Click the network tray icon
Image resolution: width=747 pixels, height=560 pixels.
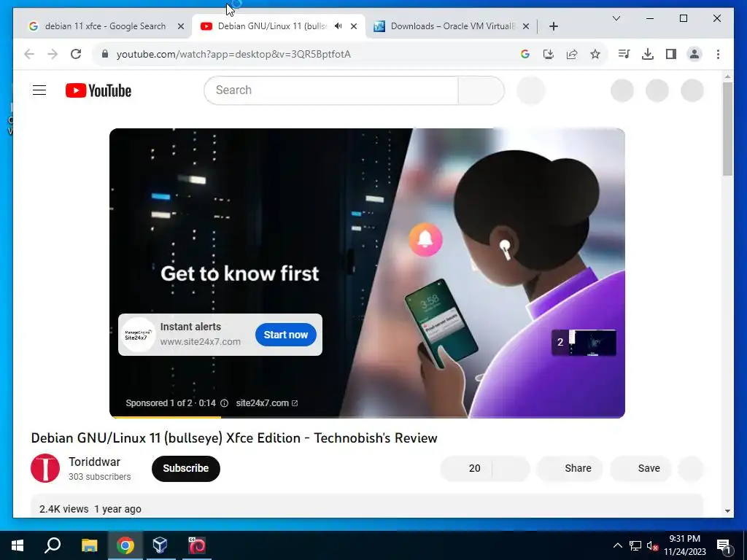(635, 545)
